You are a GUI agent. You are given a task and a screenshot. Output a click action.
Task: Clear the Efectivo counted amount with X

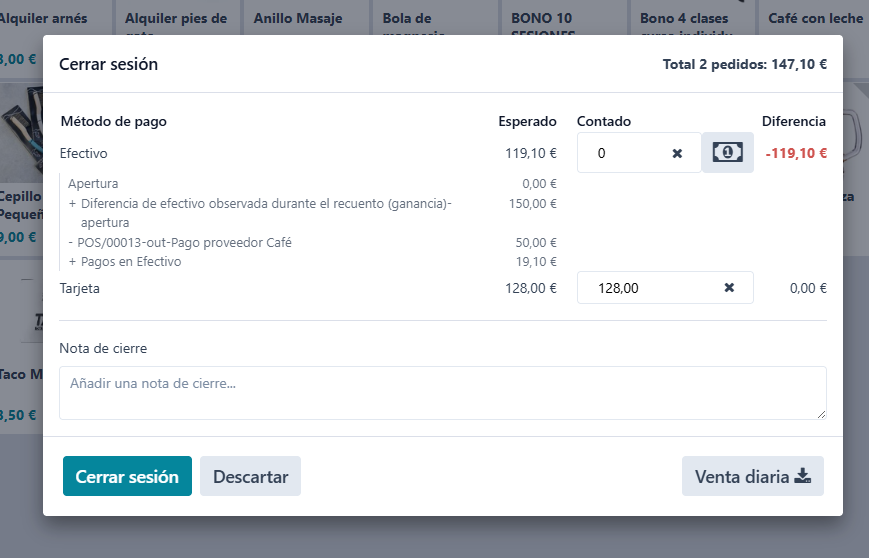click(677, 153)
